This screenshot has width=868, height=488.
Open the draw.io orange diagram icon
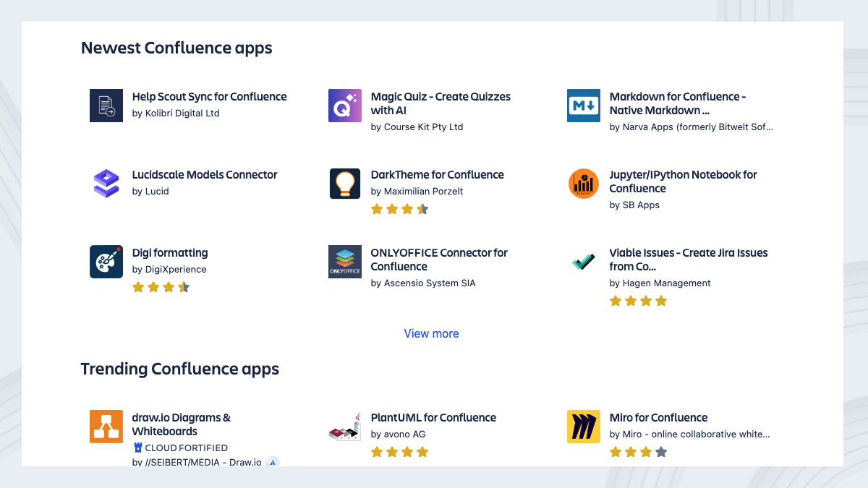106,427
